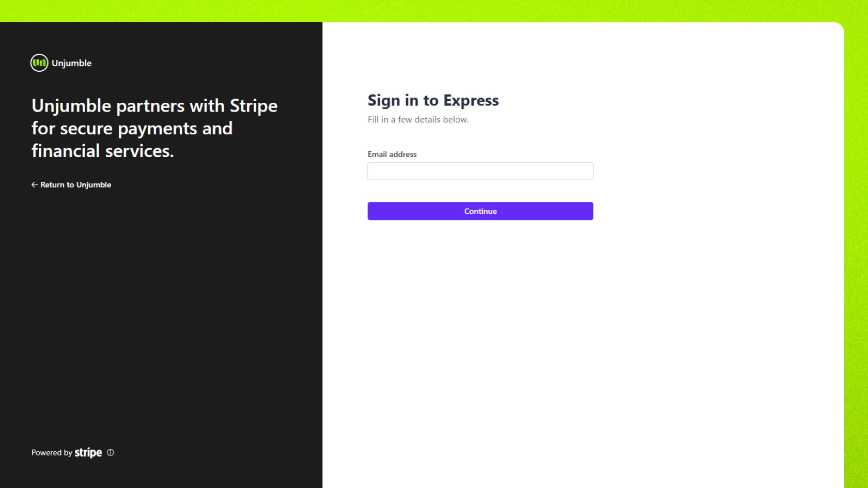This screenshot has height=488, width=868.
Task: Click the Unjumble text next to the logo
Action: click(71, 63)
